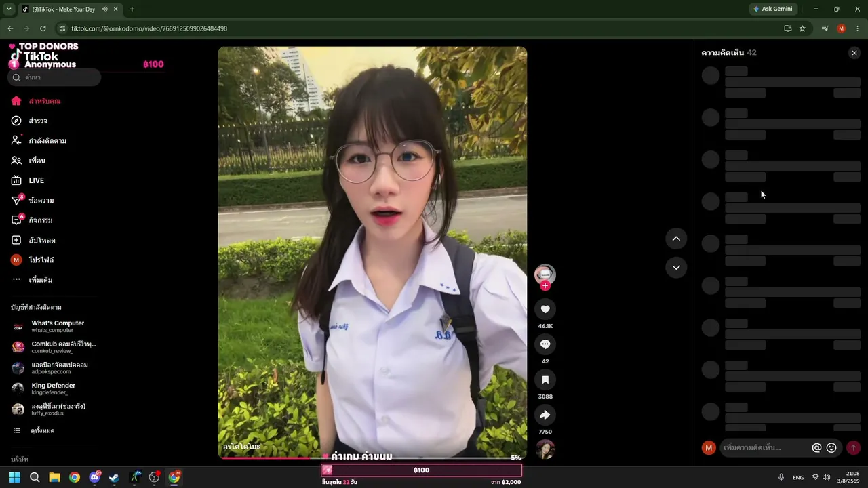Open the browser media controls icon
868x488 pixels.
825,28
